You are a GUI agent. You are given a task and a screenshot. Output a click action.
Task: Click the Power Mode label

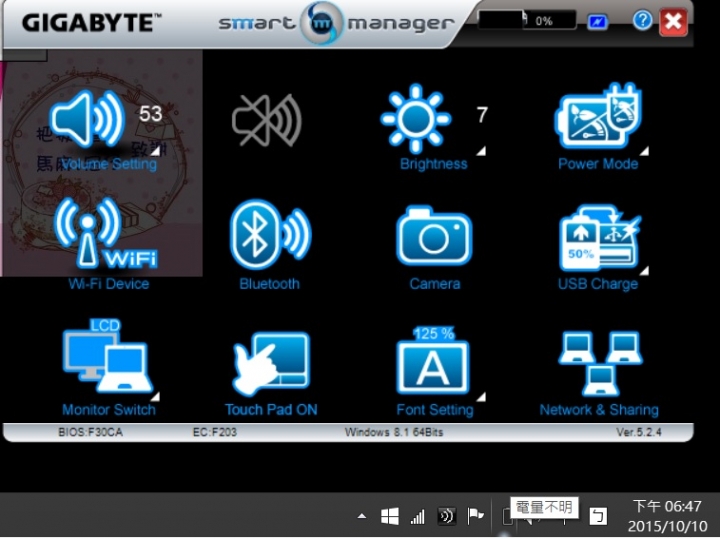[x=598, y=164]
